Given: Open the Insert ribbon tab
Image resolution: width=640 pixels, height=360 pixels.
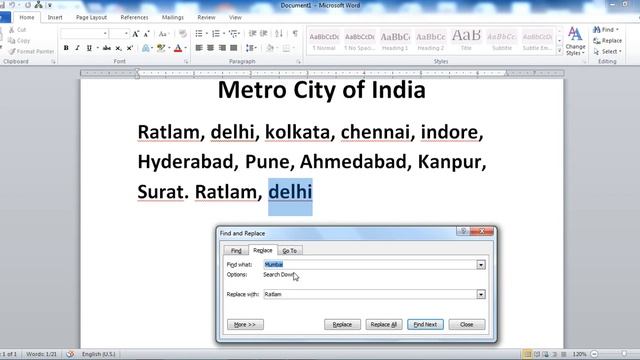Looking at the screenshot, I should 55,18.
